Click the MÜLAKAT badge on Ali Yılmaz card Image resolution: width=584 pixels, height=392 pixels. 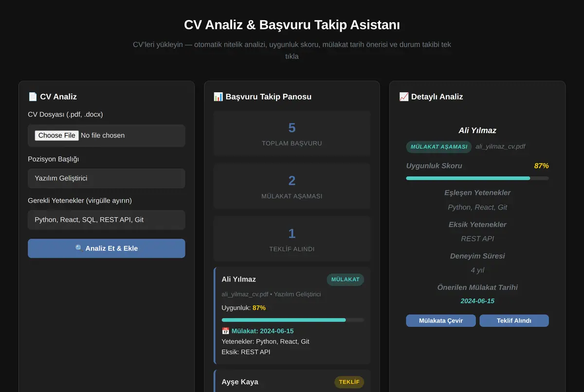coord(345,279)
